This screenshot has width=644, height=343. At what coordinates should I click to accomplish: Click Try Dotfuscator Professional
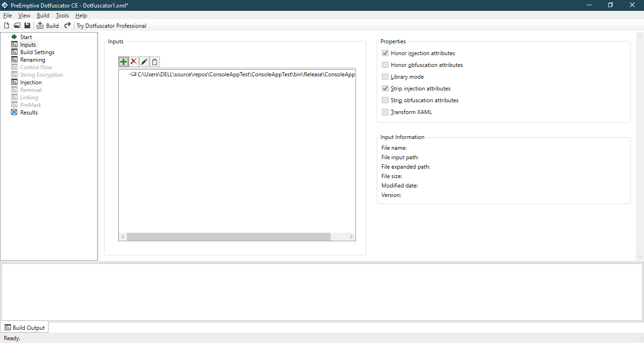coord(111,26)
